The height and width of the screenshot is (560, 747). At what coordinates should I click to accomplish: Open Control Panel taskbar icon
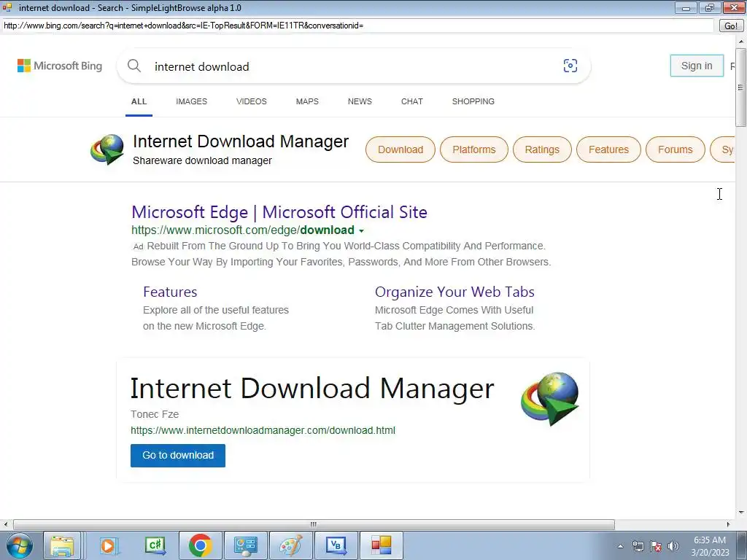(x=246, y=545)
